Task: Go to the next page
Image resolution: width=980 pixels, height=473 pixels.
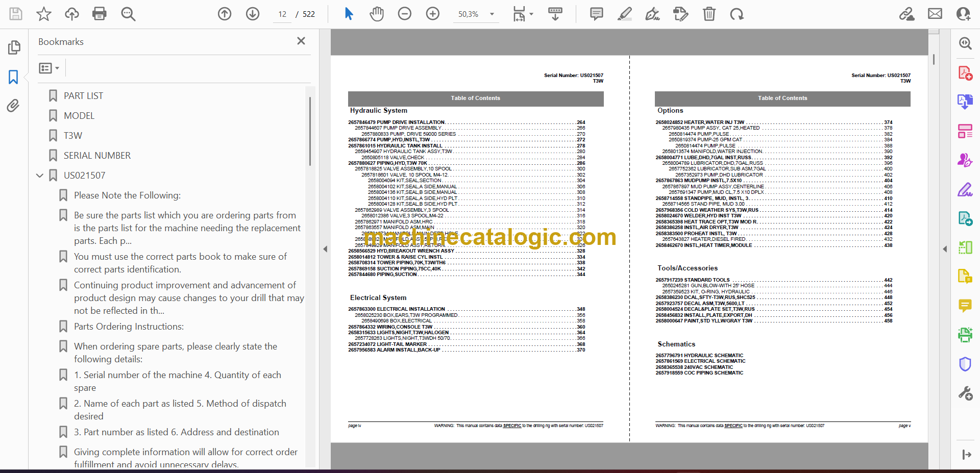Action: [x=253, y=14]
